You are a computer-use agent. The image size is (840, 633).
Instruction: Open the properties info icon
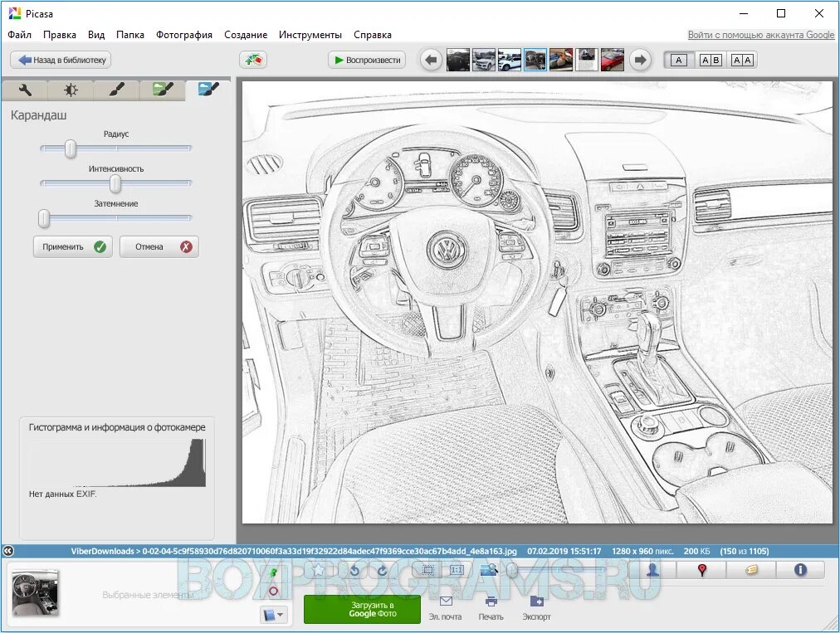[800, 570]
